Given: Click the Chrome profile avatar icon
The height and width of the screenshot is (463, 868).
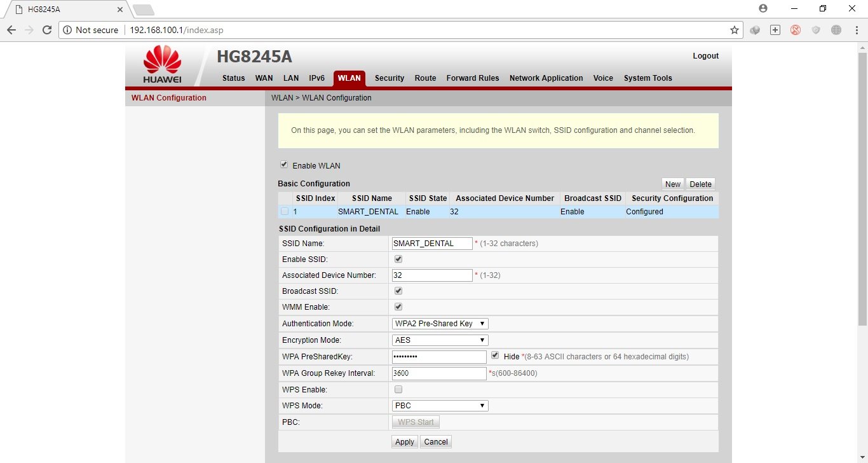Looking at the screenshot, I should click(x=763, y=8).
